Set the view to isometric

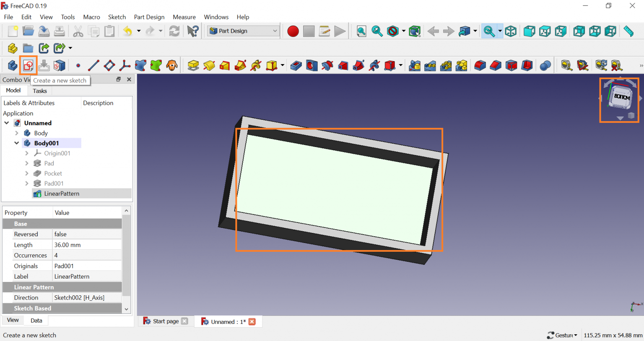511,31
